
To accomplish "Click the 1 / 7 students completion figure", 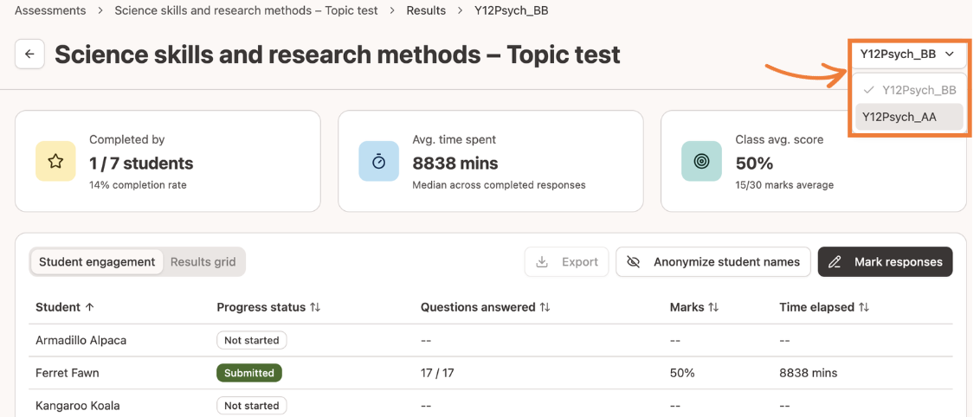I will click(141, 163).
